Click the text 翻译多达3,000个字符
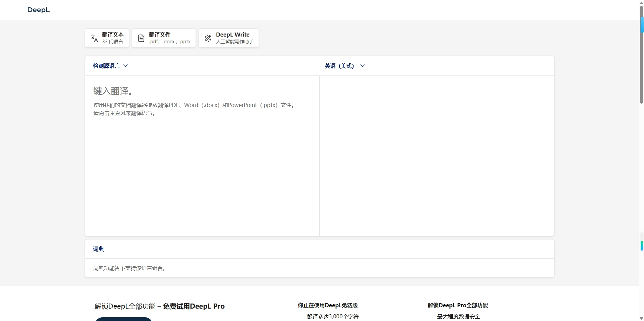 pyautogui.click(x=333, y=316)
